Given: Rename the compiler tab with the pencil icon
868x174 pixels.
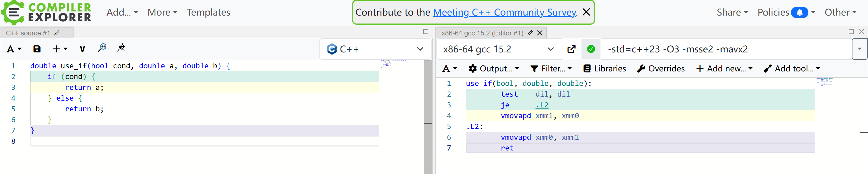Looking at the screenshot, I should pyautogui.click(x=530, y=33).
